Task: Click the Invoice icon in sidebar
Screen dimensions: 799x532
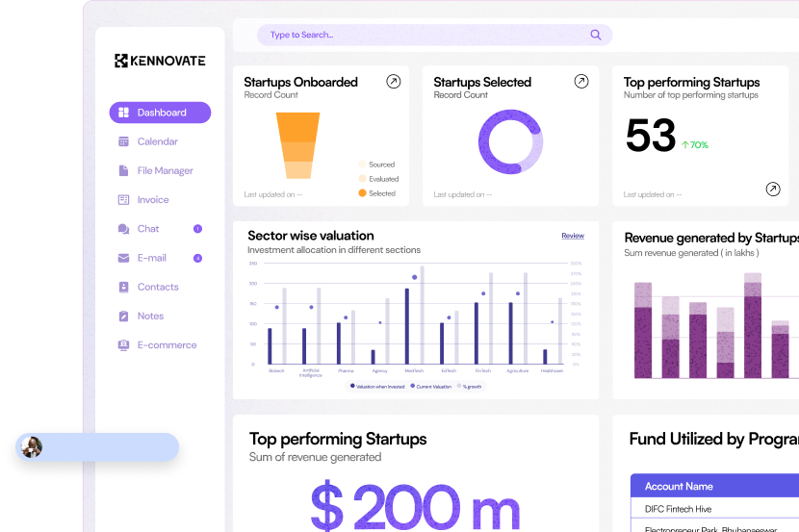Action: click(x=123, y=200)
